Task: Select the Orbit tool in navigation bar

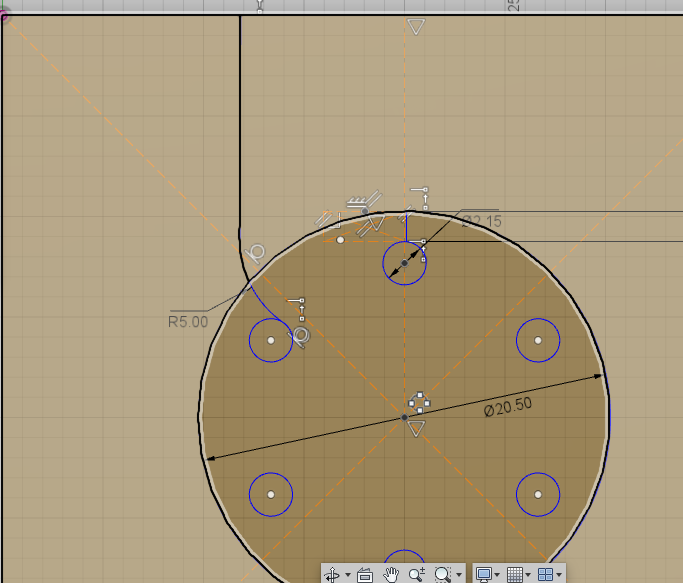Action: 332,574
